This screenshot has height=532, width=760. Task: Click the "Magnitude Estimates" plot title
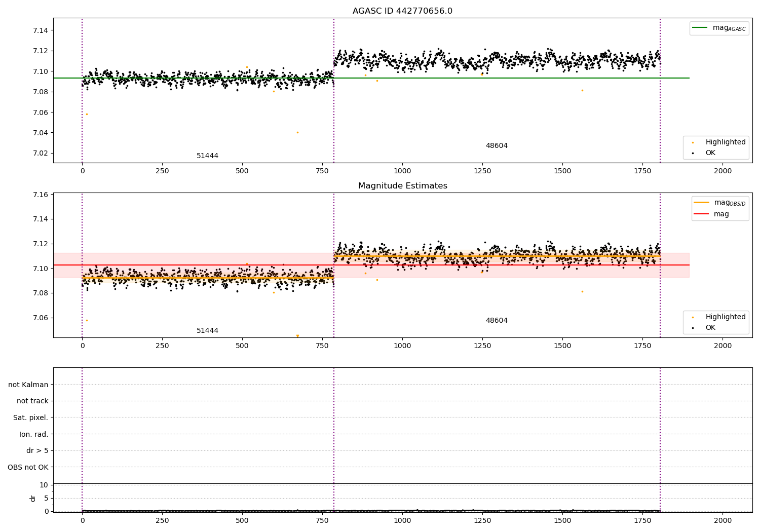click(402, 186)
